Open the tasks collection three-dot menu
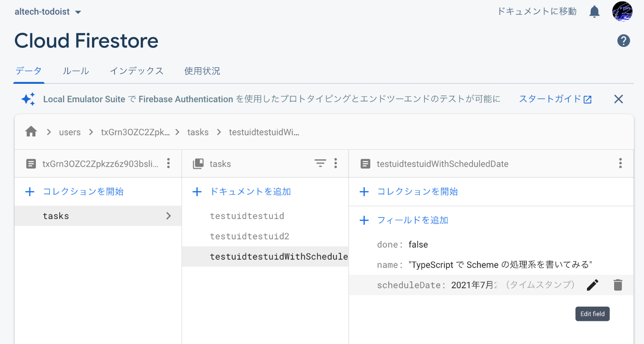This screenshot has height=344, width=644. tap(336, 163)
